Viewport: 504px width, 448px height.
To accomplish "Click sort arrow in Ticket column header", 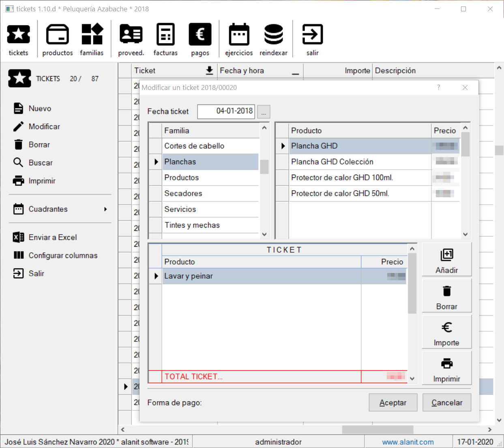I will (209, 70).
